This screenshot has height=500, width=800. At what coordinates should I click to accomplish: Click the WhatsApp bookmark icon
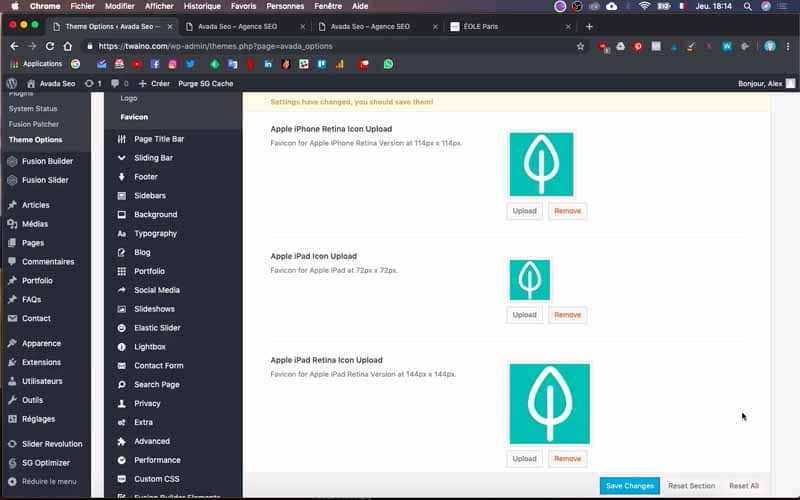coord(388,64)
